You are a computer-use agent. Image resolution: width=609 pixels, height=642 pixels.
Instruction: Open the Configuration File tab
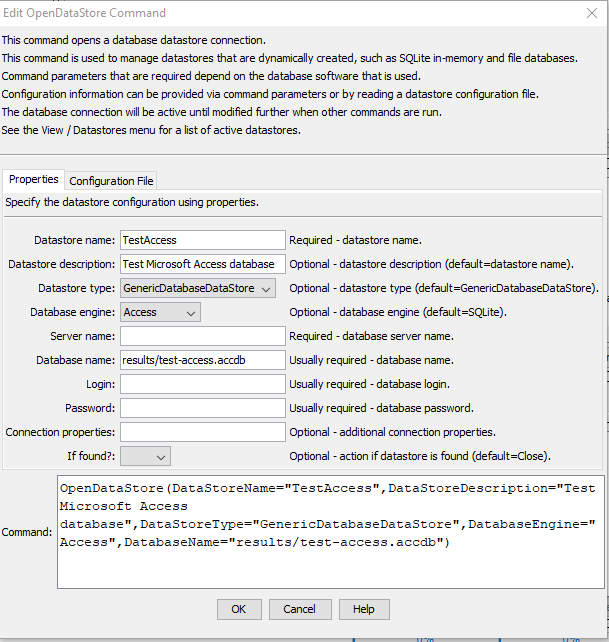[x=111, y=181]
